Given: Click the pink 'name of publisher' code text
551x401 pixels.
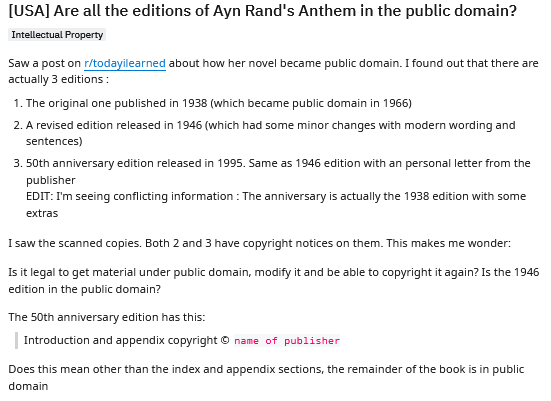Looking at the screenshot, I should point(287,341).
